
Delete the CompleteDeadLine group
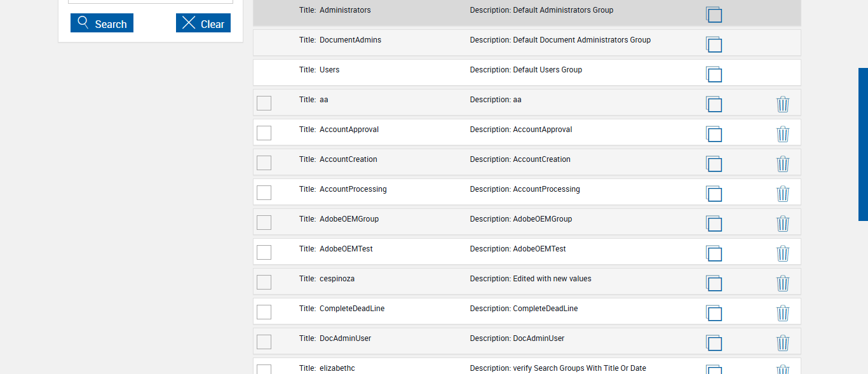coord(783,313)
